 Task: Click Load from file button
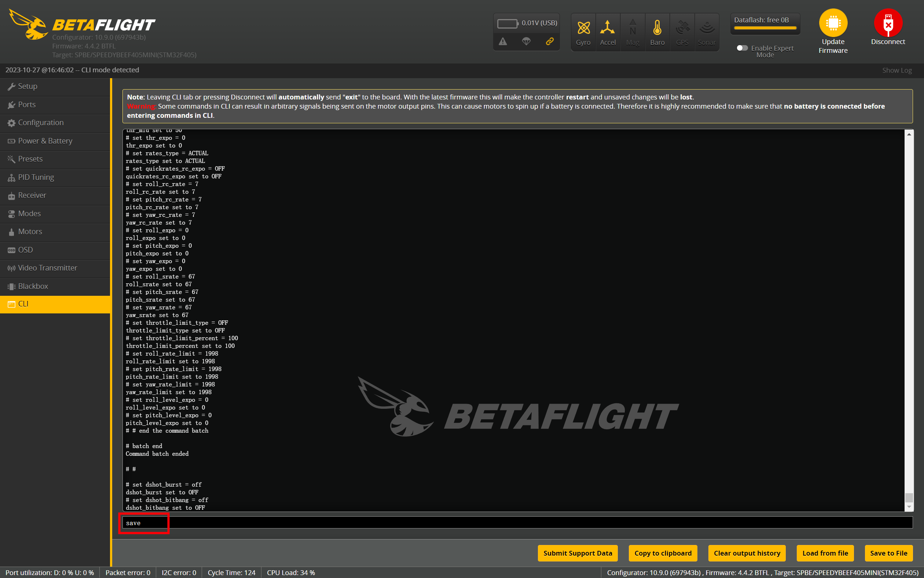click(825, 553)
